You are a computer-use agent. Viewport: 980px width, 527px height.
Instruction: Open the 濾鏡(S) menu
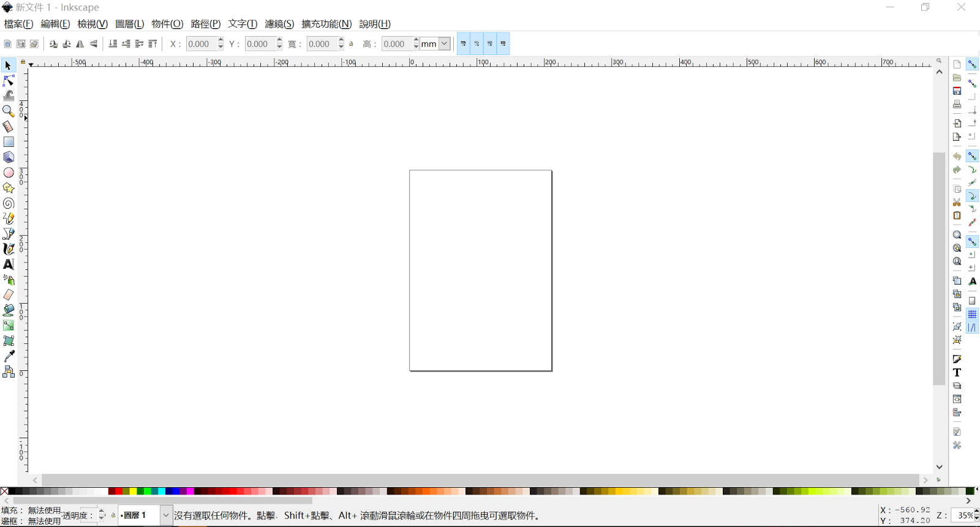279,24
